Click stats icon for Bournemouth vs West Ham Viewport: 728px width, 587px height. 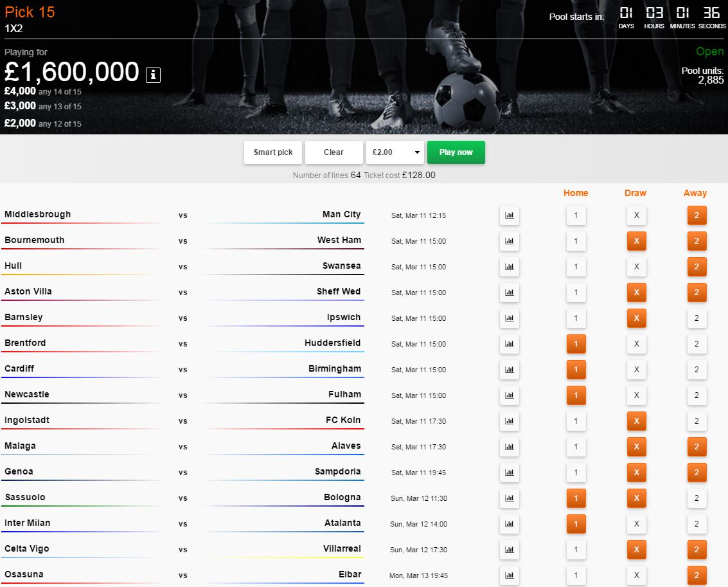click(509, 241)
